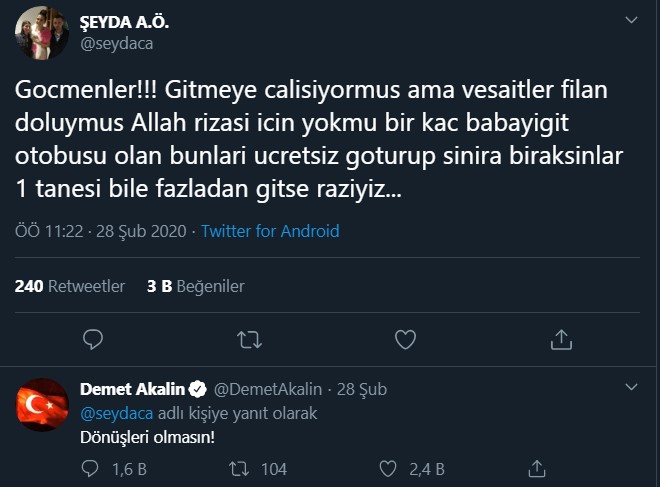Screen dimensions: 660x487
Task: View the 3 B Beğeniler list
Action: pos(195,286)
